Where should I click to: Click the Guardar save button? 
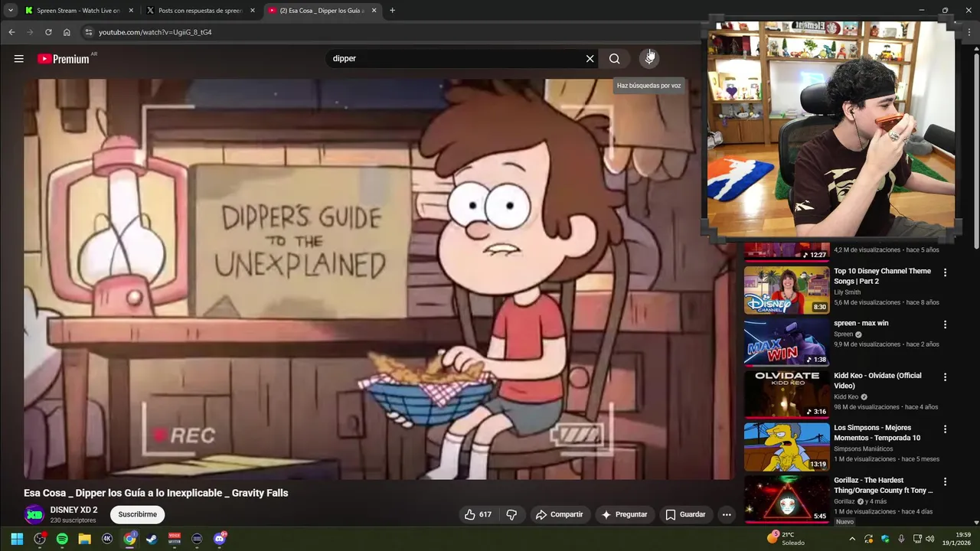[x=685, y=514]
